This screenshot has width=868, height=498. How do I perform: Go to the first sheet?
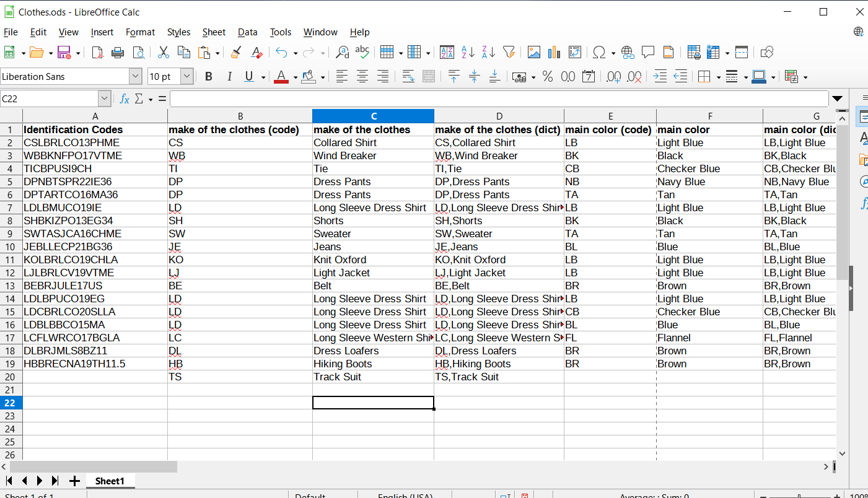coord(9,481)
